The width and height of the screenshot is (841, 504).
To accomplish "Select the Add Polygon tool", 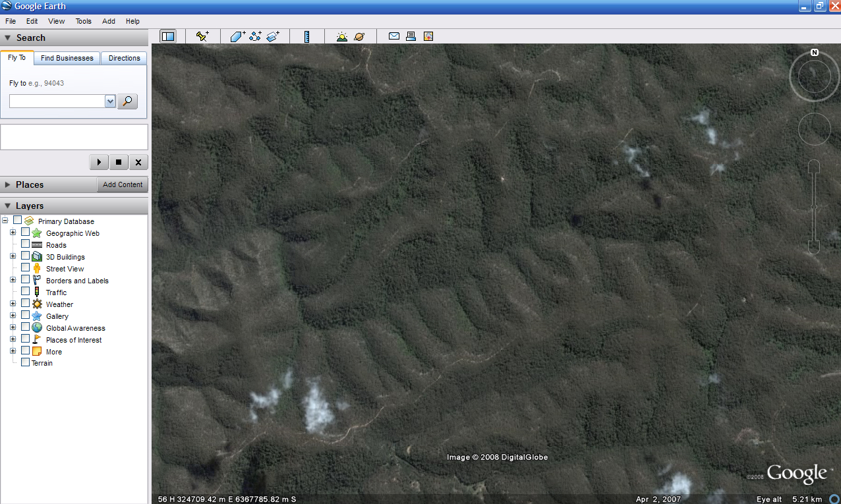I will click(x=238, y=37).
